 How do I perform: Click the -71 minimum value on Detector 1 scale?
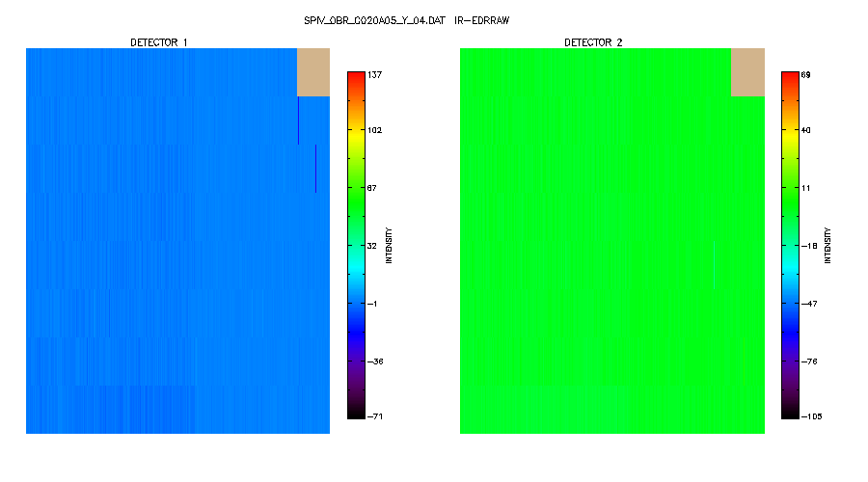tap(375, 416)
